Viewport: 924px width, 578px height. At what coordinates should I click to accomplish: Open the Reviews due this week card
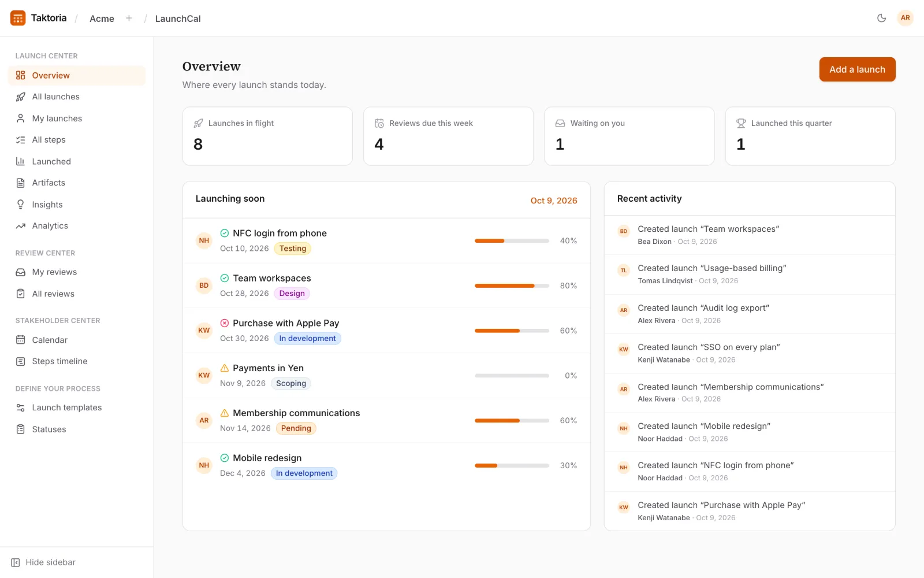pyautogui.click(x=448, y=136)
